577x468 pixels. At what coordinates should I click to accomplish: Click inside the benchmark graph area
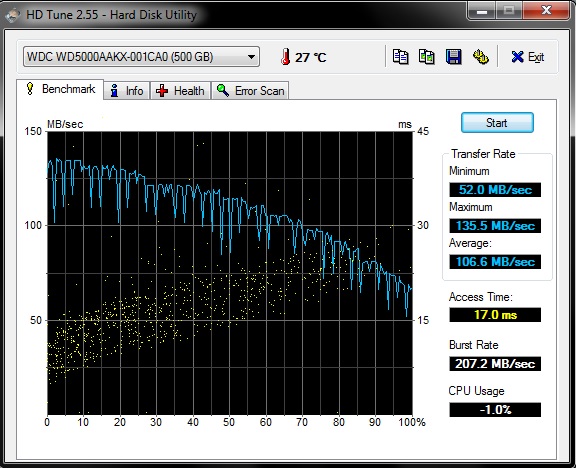(x=230, y=273)
